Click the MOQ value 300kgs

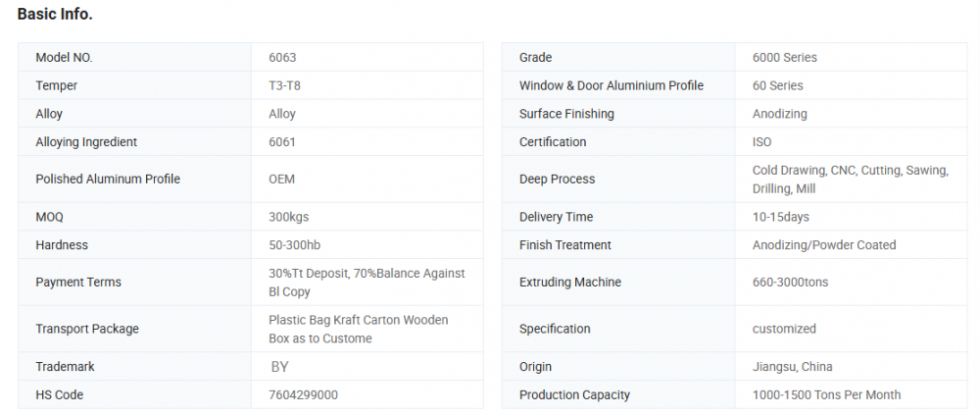pos(289,217)
